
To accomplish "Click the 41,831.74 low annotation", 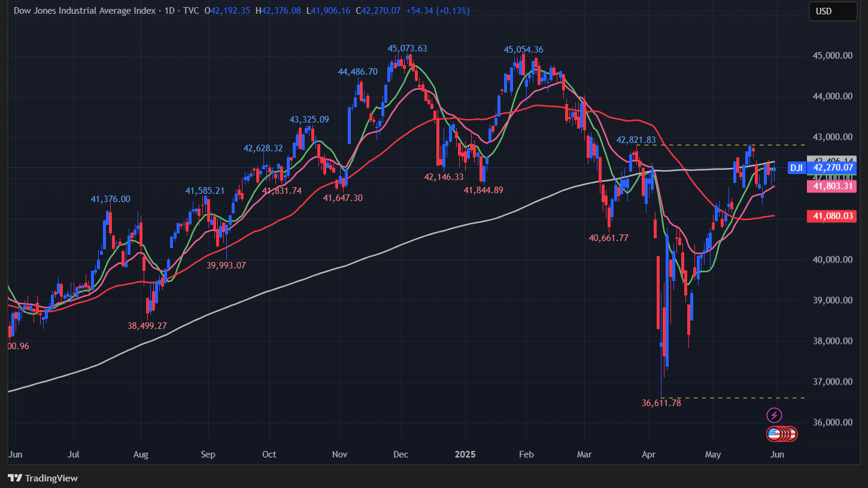I will click(281, 191).
